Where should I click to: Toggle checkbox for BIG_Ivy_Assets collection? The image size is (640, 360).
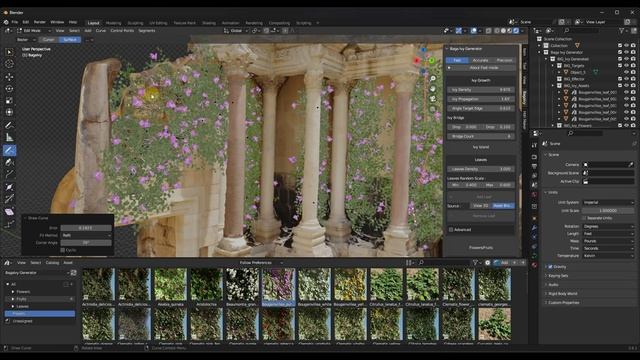tap(620, 85)
